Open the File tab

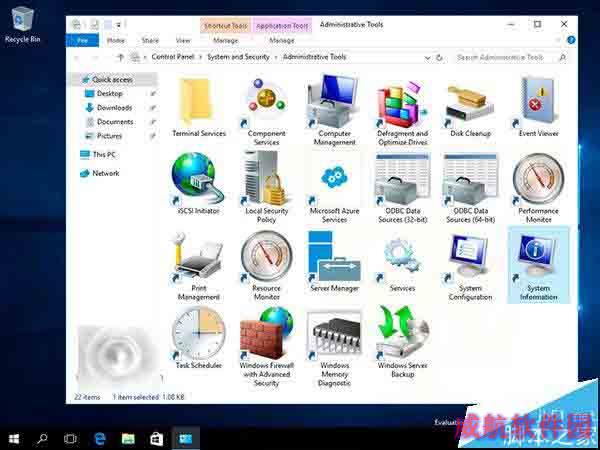(x=82, y=41)
